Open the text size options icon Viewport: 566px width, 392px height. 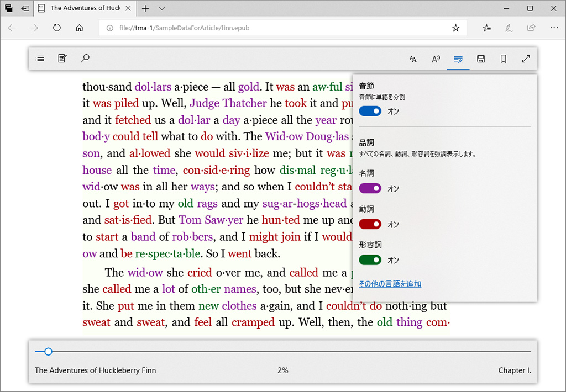413,59
